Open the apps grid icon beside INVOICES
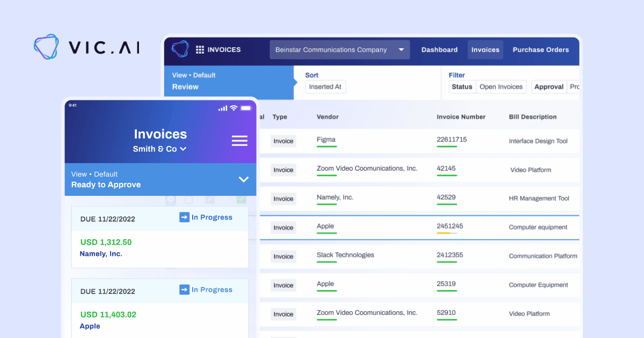Viewport: 644px width, 338px height. click(200, 50)
